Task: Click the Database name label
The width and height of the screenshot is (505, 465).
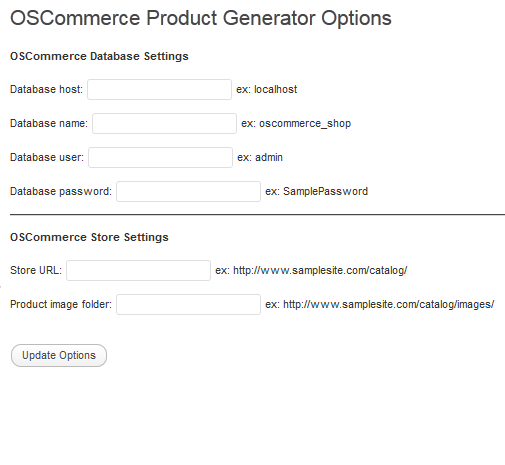Action: click(x=49, y=123)
